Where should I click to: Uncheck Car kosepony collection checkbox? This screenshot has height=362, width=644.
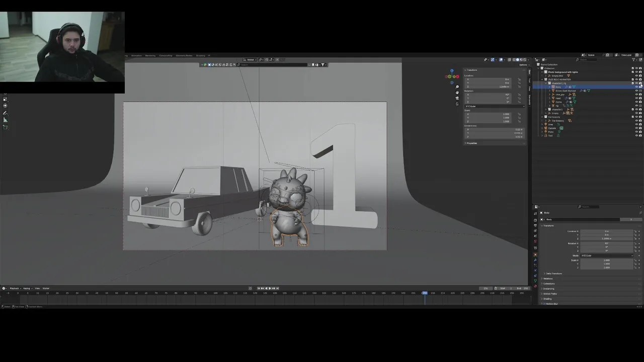pyautogui.click(x=633, y=117)
